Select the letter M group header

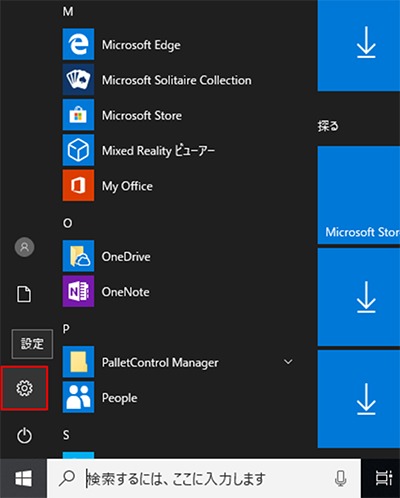(x=68, y=12)
